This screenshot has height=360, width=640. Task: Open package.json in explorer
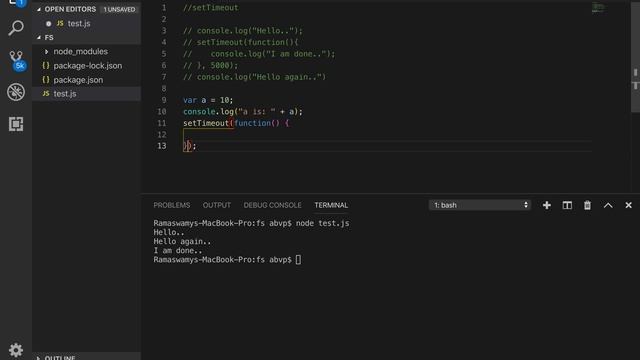pos(87,80)
